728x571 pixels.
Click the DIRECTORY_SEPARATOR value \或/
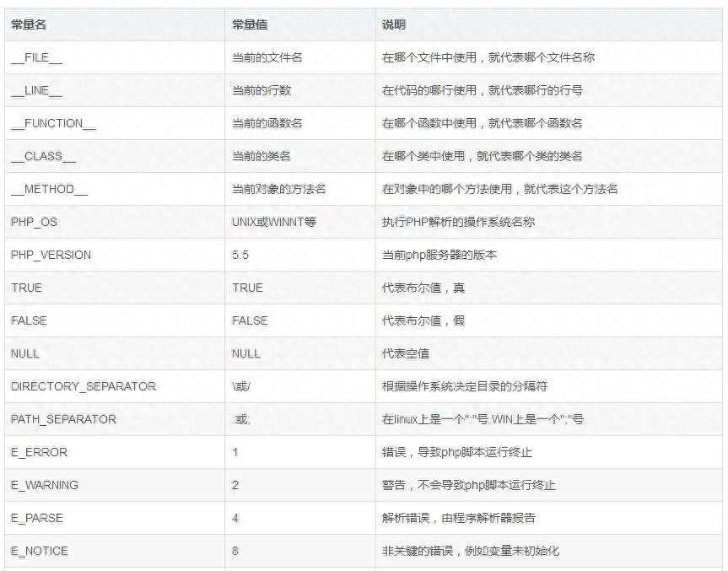tap(241, 386)
